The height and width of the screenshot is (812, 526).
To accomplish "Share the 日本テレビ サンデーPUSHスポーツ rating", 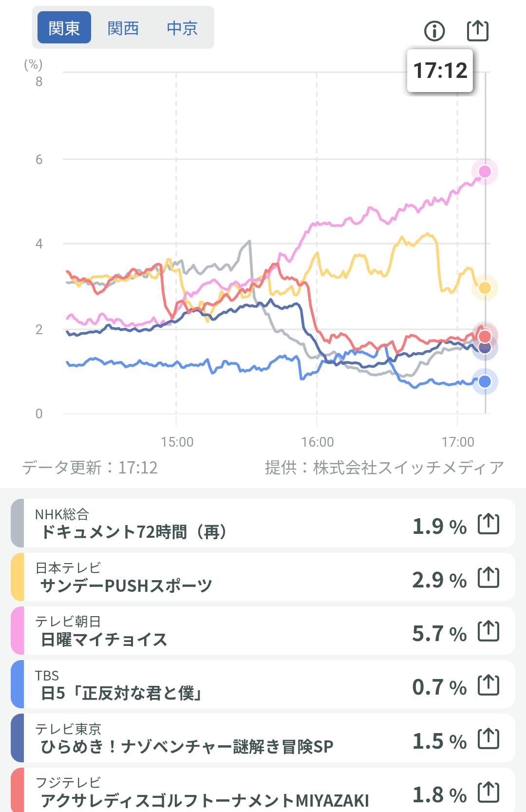I will pyautogui.click(x=488, y=578).
